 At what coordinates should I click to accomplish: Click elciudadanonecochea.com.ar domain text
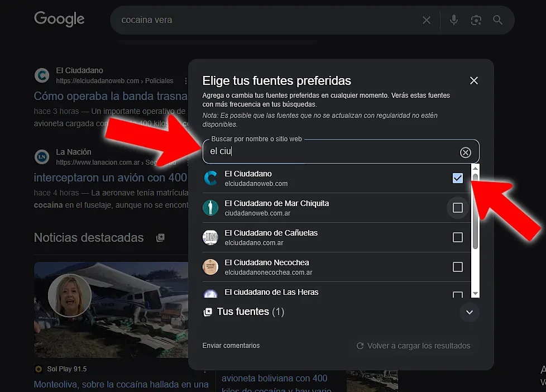pos(269,273)
